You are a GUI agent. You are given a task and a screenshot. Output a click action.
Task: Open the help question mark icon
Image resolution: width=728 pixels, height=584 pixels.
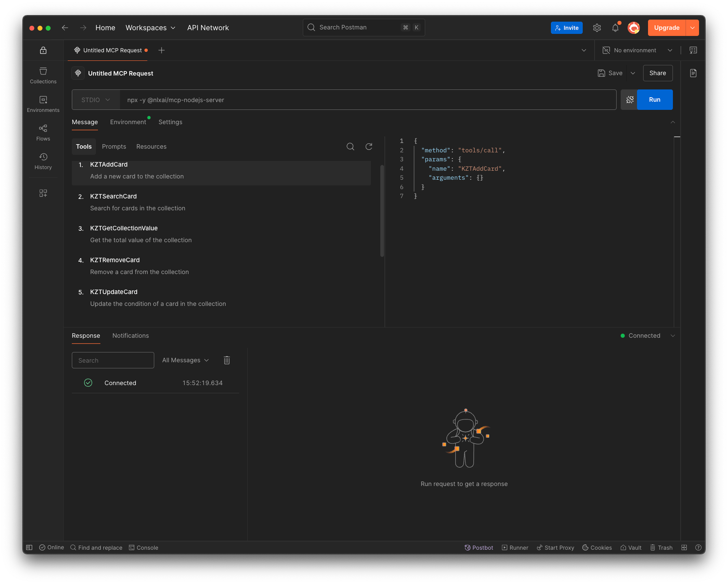tap(698, 548)
